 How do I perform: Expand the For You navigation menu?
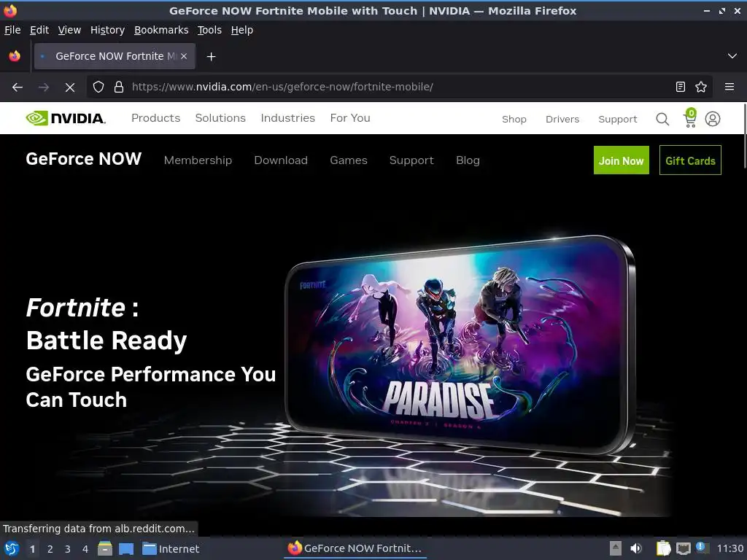coord(350,118)
